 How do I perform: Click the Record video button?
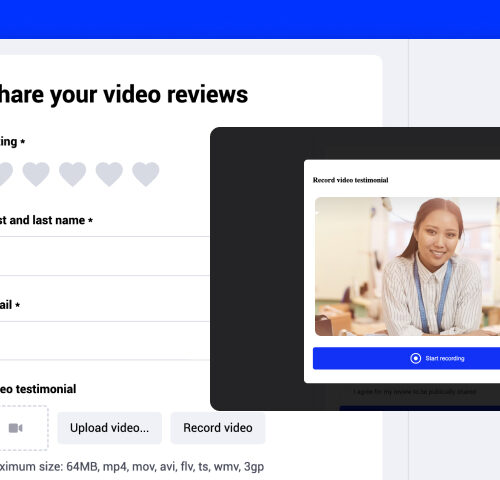[x=218, y=428]
